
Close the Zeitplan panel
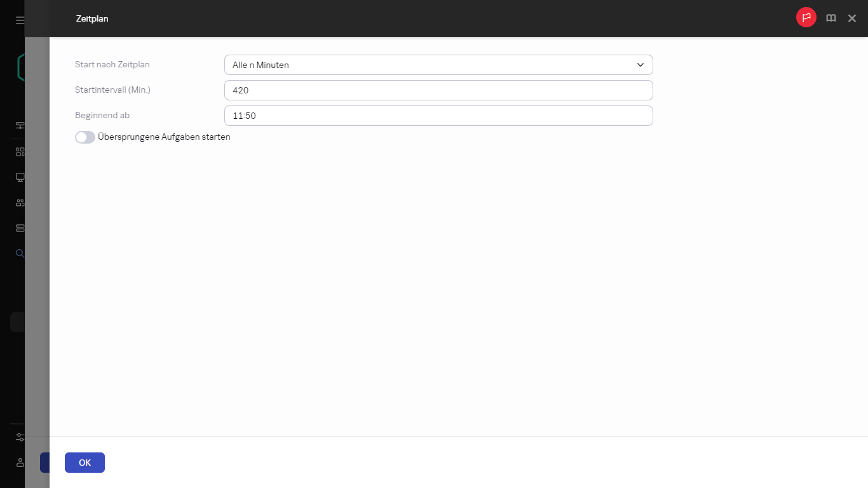[852, 18]
